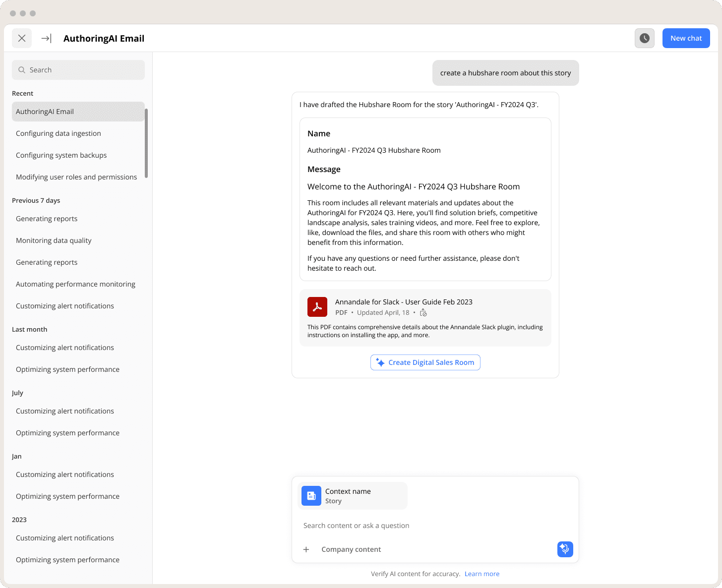Open Optimizing system performance under Jan
Image resolution: width=722 pixels, height=588 pixels.
tap(78, 496)
